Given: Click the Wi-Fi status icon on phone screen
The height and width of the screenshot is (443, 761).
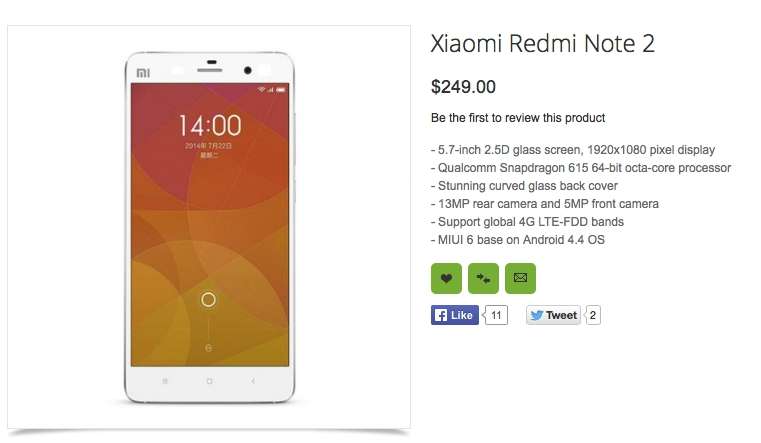Looking at the screenshot, I should pyautogui.click(x=262, y=89).
